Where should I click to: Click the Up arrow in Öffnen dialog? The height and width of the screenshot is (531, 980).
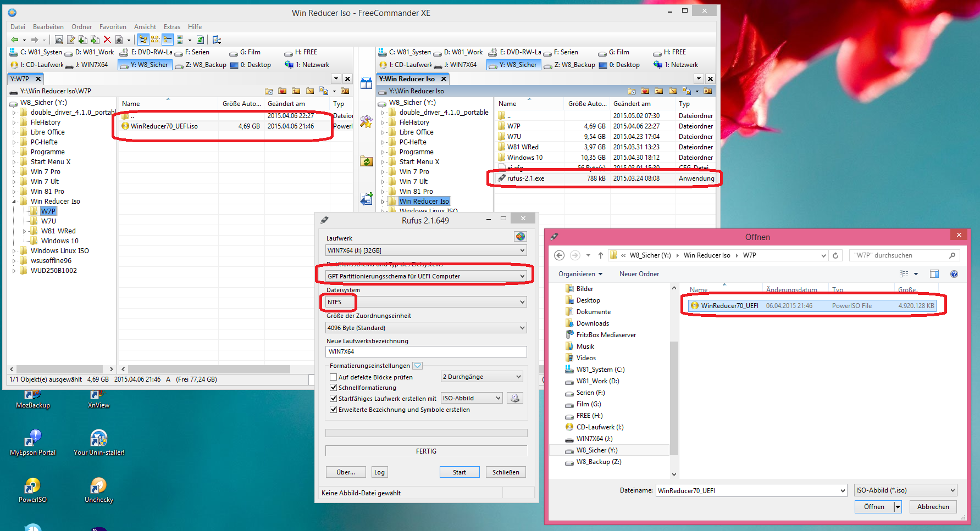click(x=601, y=255)
